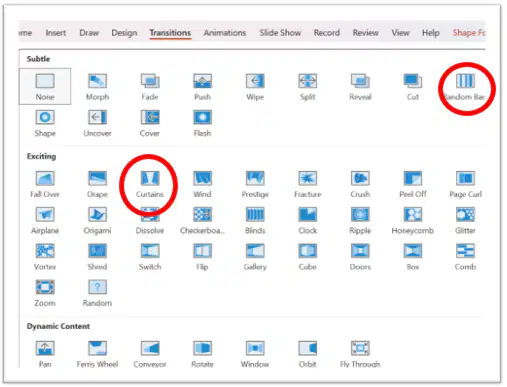
Task: Apply the Vortex transition
Action: (45, 257)
